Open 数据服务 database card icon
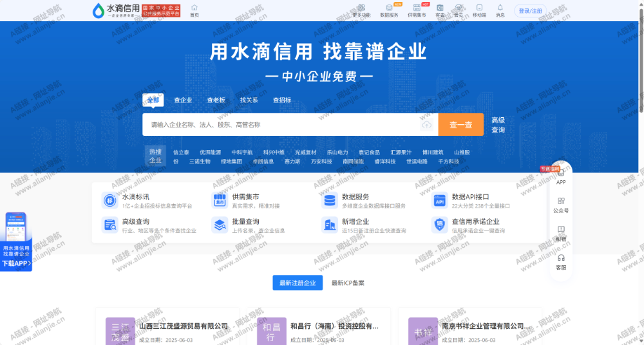 [329, 200]
